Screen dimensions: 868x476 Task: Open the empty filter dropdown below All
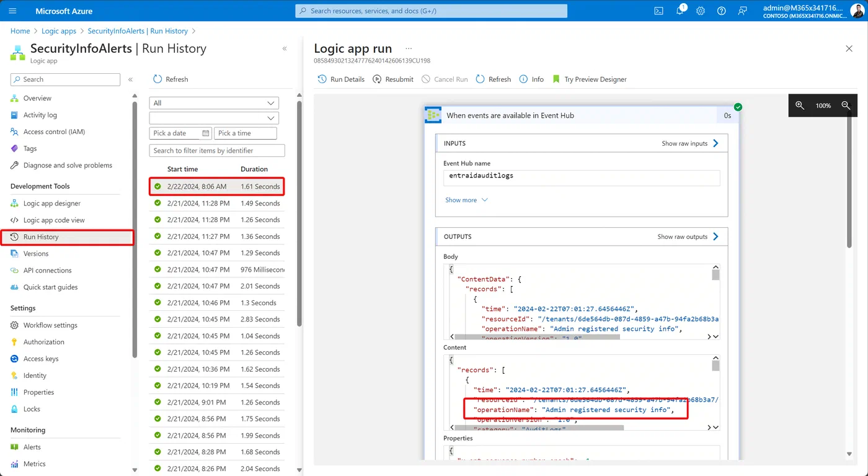214,118
